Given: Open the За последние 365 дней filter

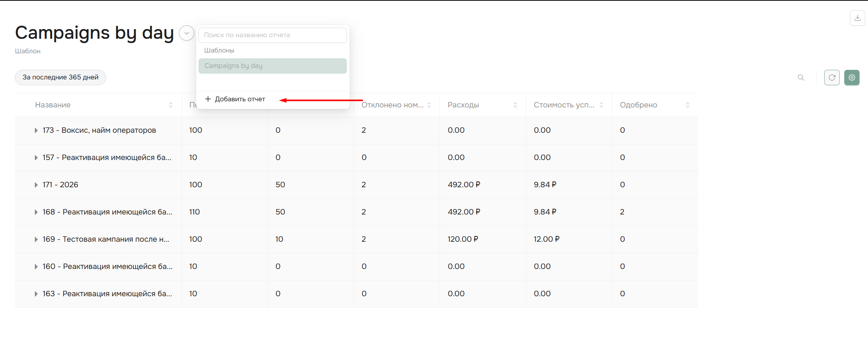Looking at the screenshot, I should pyautogui.click(x=61, y=78).
